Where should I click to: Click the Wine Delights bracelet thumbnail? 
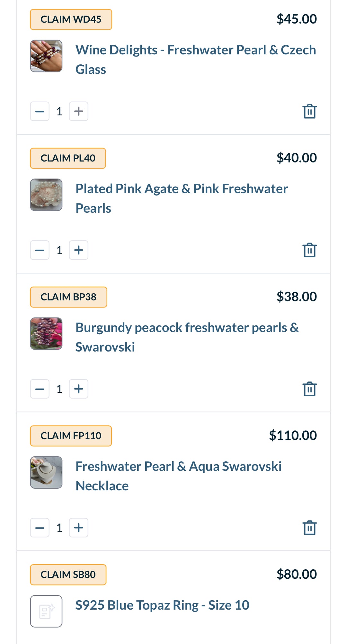pos(46,56)
